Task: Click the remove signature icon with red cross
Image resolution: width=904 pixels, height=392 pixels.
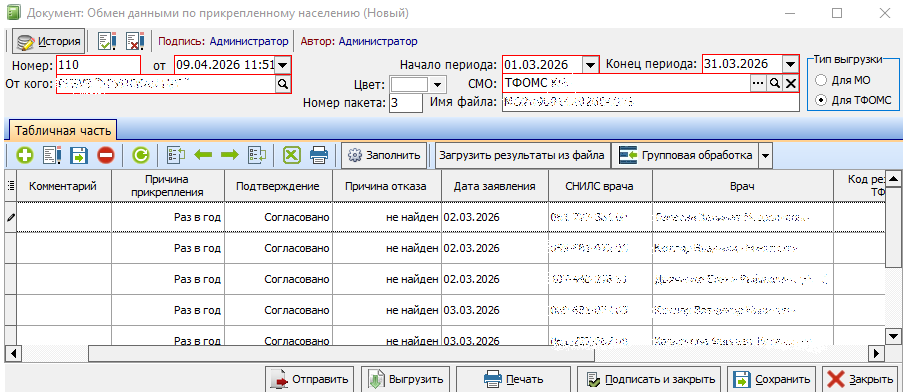Action: (135, 42)
